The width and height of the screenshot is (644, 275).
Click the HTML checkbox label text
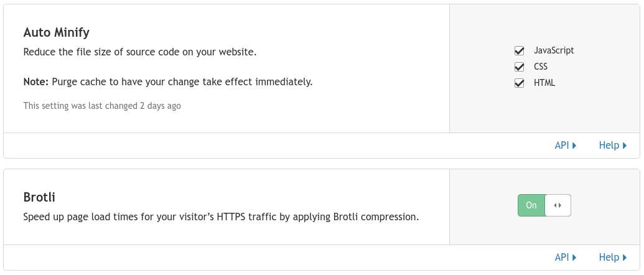tap(544, 83)
